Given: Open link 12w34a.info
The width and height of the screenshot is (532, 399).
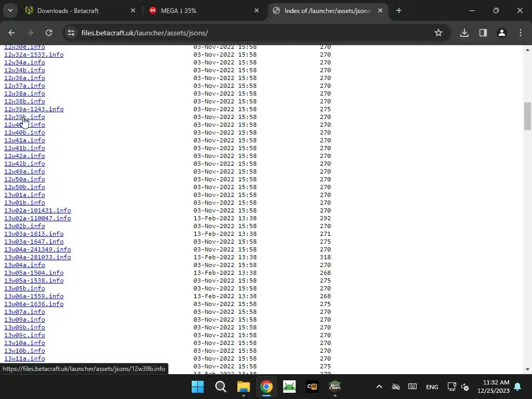Looking at the screenshot, I should pos(24,62).
